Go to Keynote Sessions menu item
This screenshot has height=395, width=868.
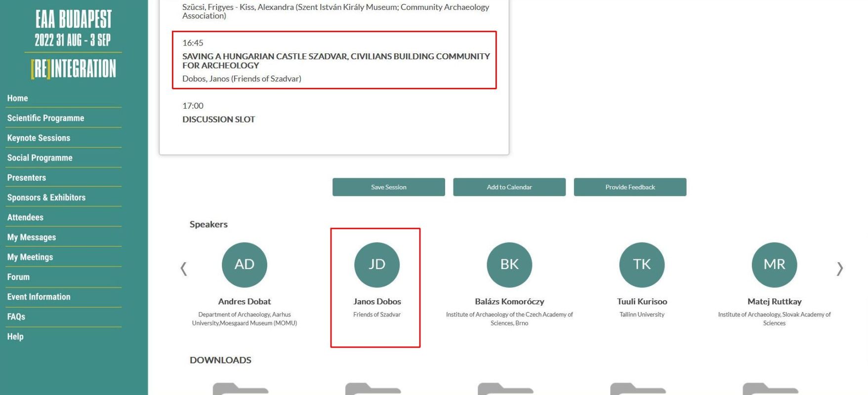click(39, 138)
